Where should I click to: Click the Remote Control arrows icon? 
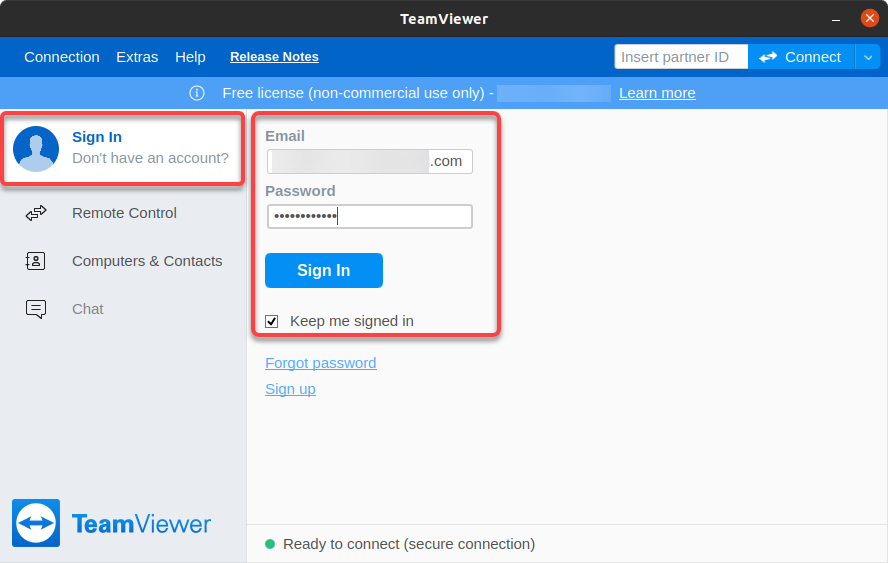pyautogui.click(x=36, y=213)
